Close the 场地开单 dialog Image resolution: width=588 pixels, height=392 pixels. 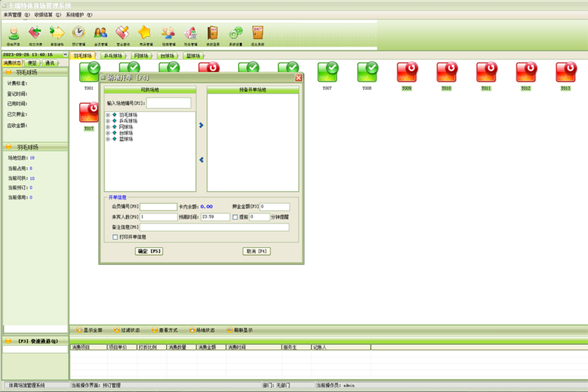pos(298,78)
